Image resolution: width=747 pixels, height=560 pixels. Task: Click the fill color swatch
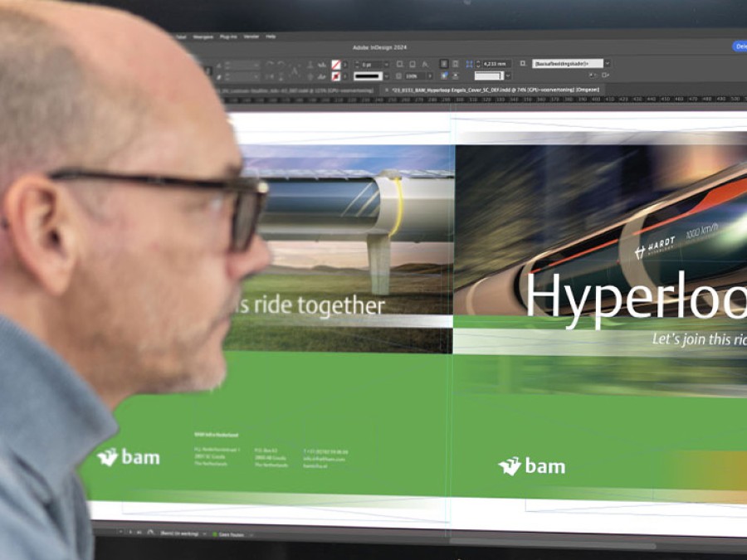pyautogui.click(x=336, y=64)
